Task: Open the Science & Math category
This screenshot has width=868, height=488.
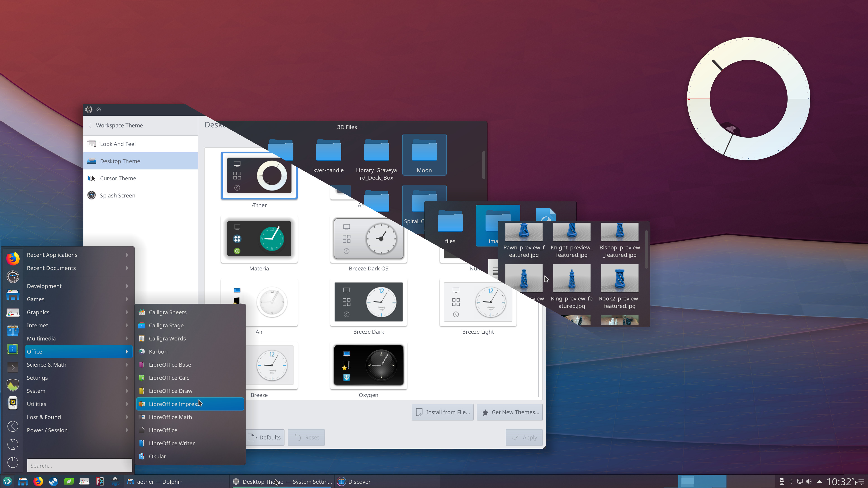Action: pyautogui.click(x=78, y=365)
